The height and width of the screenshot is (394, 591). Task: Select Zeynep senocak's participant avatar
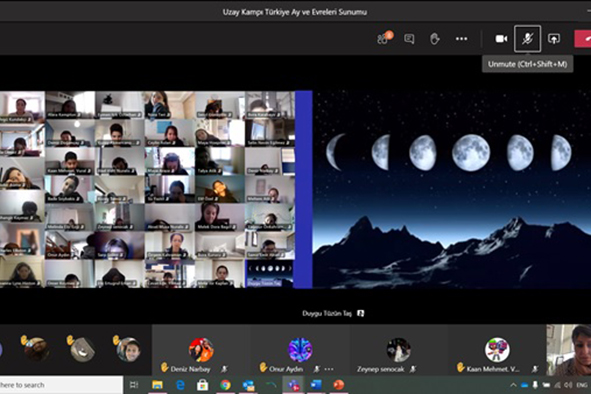point(398,350)
